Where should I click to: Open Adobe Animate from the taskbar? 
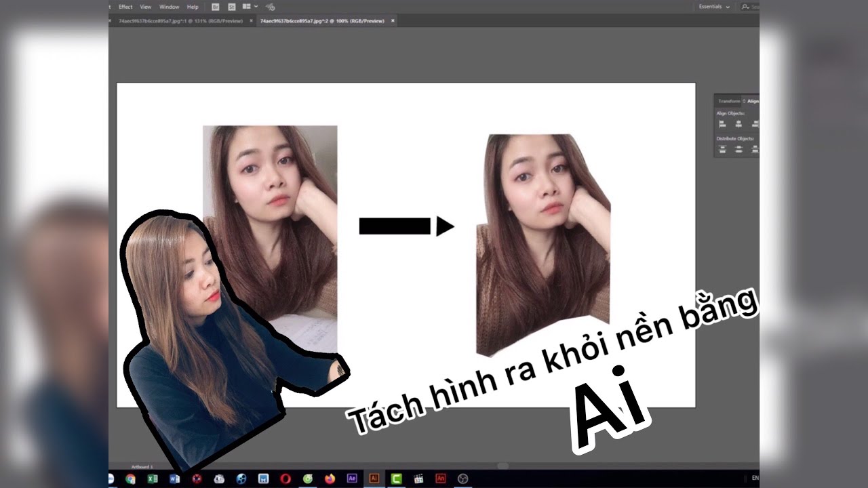tap(441, 479)
